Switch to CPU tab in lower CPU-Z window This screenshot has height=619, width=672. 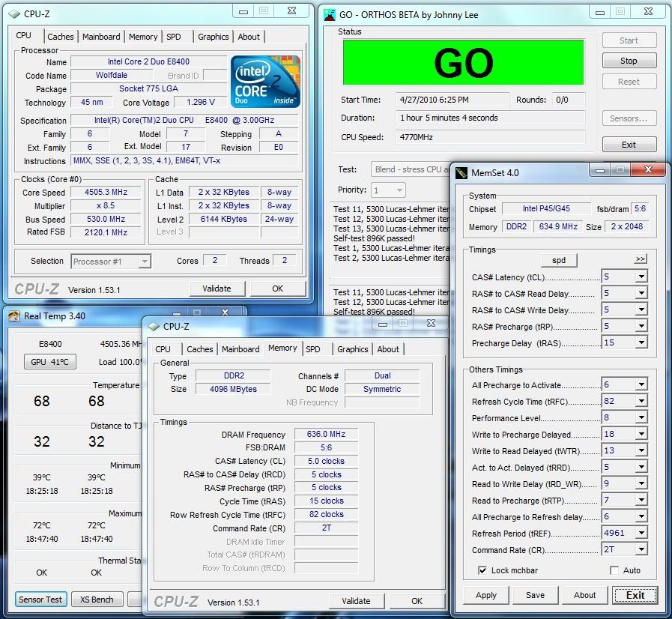click(x=163, y=349)
